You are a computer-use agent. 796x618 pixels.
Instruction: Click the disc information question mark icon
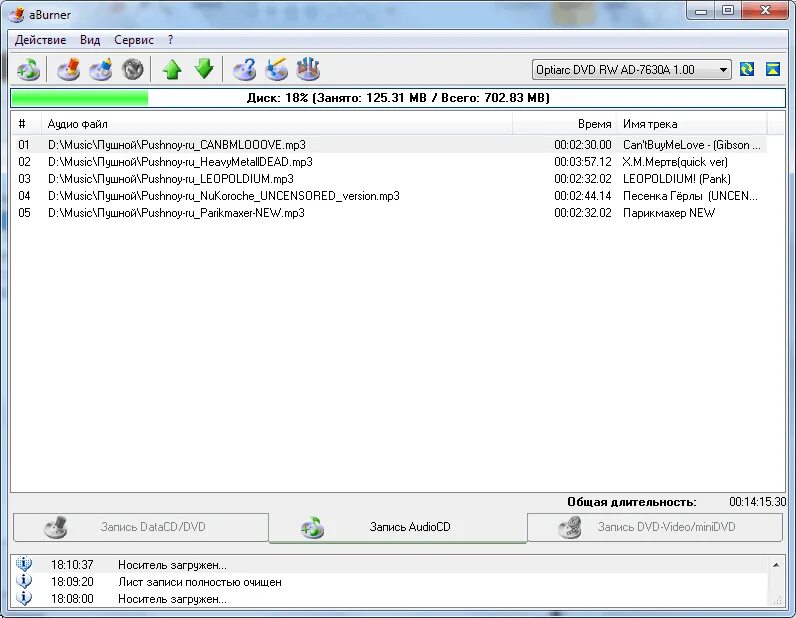[244, 69]
